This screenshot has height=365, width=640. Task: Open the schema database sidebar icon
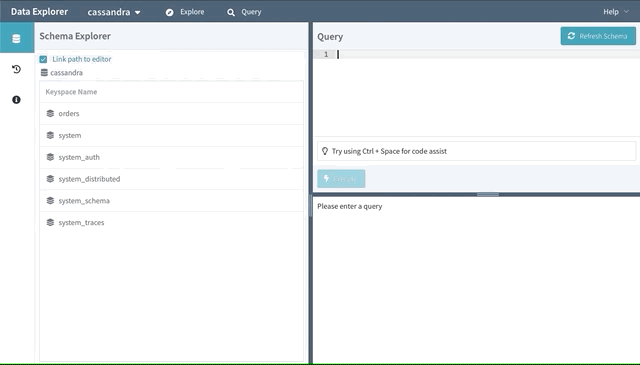[x=16, y=38]
